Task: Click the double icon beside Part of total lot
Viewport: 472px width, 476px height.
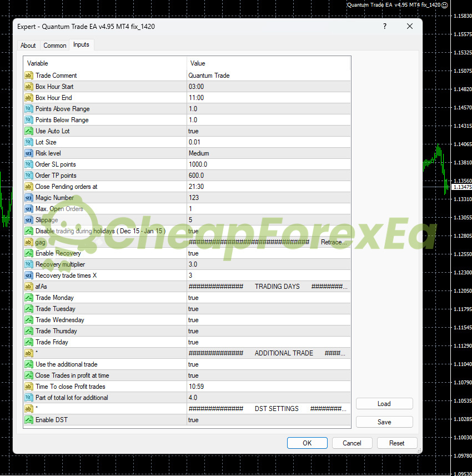Action: 28,398
